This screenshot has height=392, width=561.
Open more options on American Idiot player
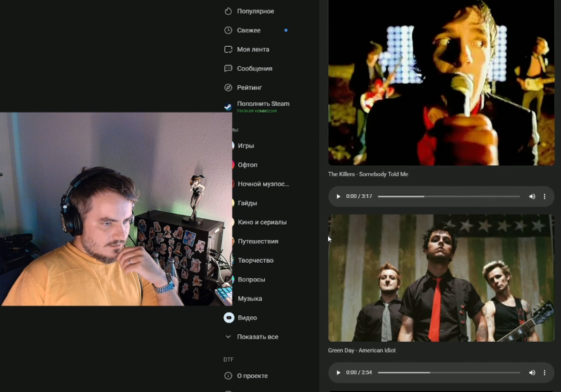pos(545,373)
